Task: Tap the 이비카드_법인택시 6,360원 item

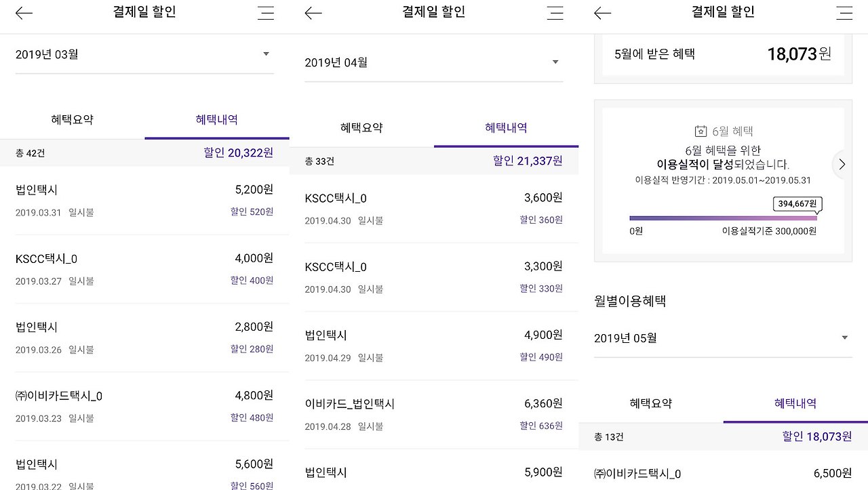Action: click(x=434, y=414)
